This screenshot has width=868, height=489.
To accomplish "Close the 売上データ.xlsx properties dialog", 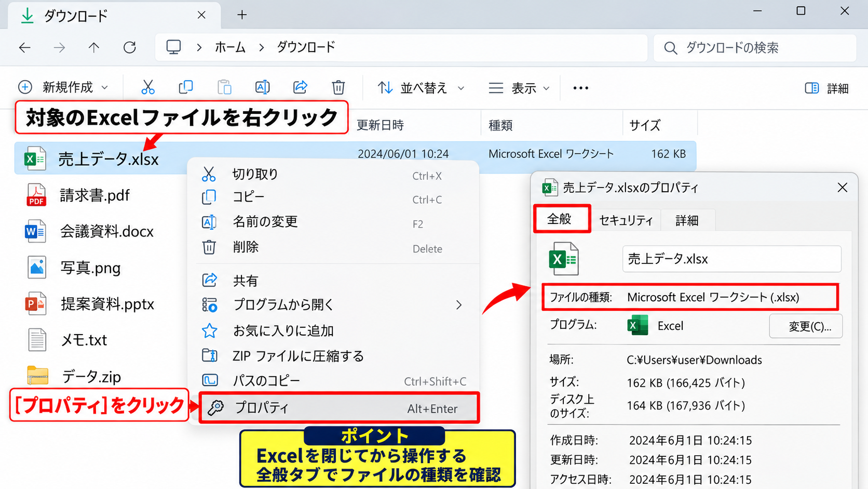I will tap(843, 188).
